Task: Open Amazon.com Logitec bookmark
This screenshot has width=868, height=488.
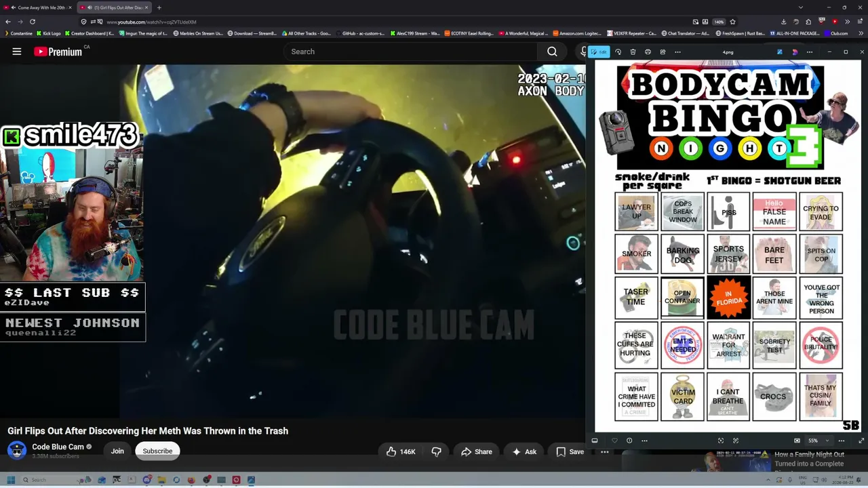Action: point(577,33)
